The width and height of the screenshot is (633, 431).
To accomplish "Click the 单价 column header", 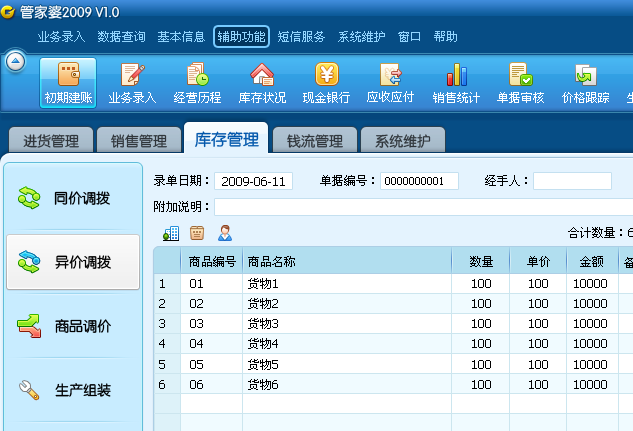I will click(538, 262).
